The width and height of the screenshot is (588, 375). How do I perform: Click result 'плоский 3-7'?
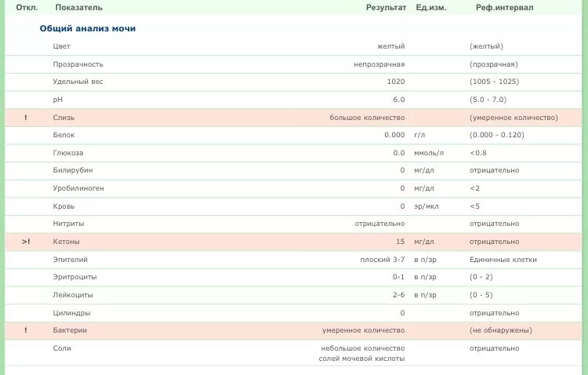pyautogui.click(x=383, y=260)
